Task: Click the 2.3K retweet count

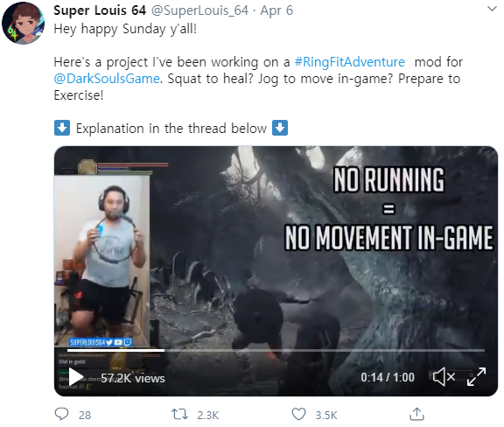Action: click(207, 415)
